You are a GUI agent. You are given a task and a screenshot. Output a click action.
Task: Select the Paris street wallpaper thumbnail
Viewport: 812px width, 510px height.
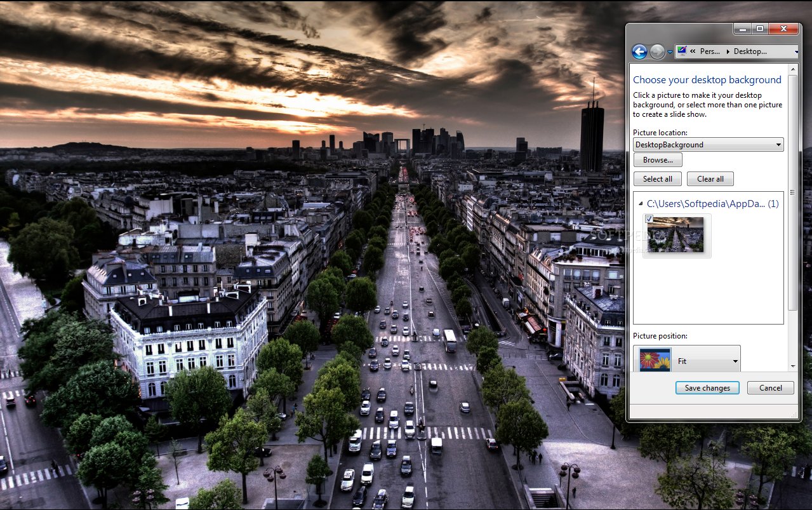coord(677,235)
